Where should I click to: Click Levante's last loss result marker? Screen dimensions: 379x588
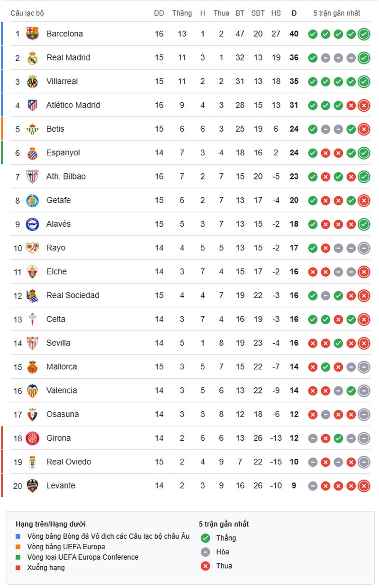pyautogui.click(x=364, y=485)
